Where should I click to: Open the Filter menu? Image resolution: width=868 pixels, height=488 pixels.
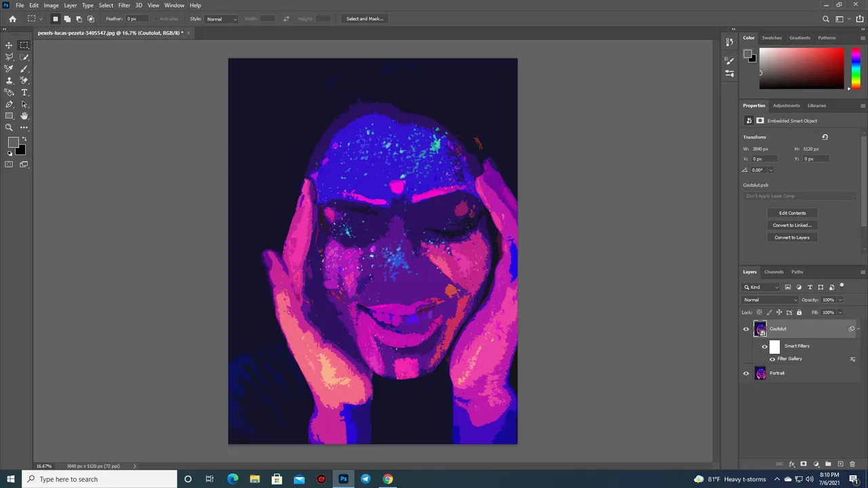pos(124,5)
